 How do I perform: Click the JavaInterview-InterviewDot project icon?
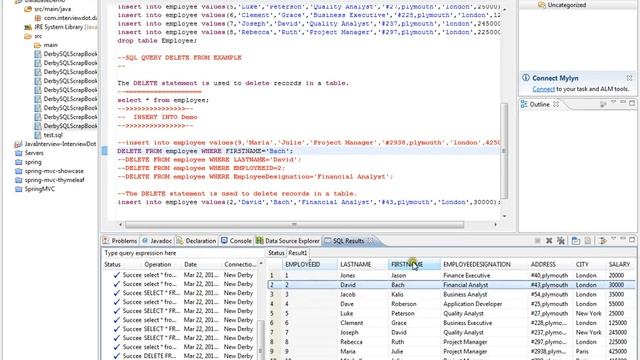pyautogui.click(x=18, y=144)
